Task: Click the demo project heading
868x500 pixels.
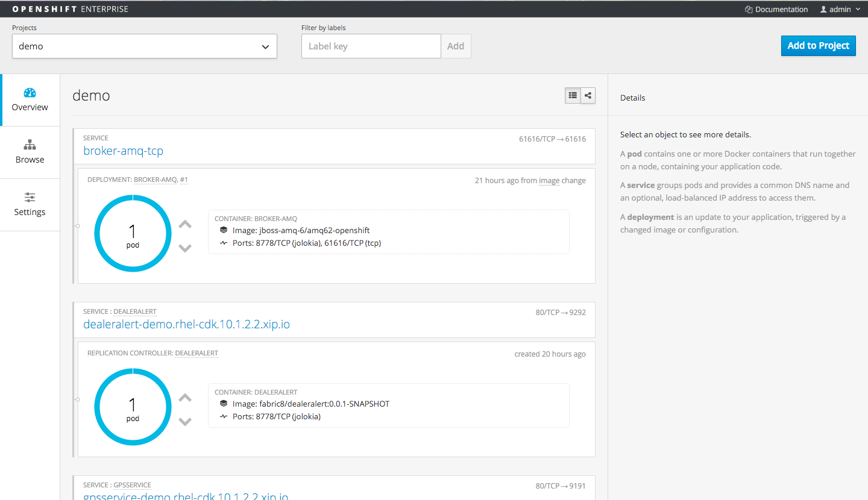Action: [91, 95]
